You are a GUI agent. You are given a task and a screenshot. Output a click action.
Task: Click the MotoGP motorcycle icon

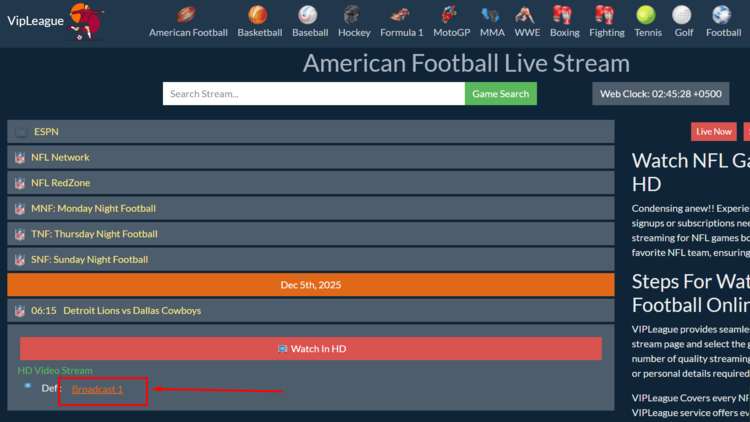(x=449, y=15)
